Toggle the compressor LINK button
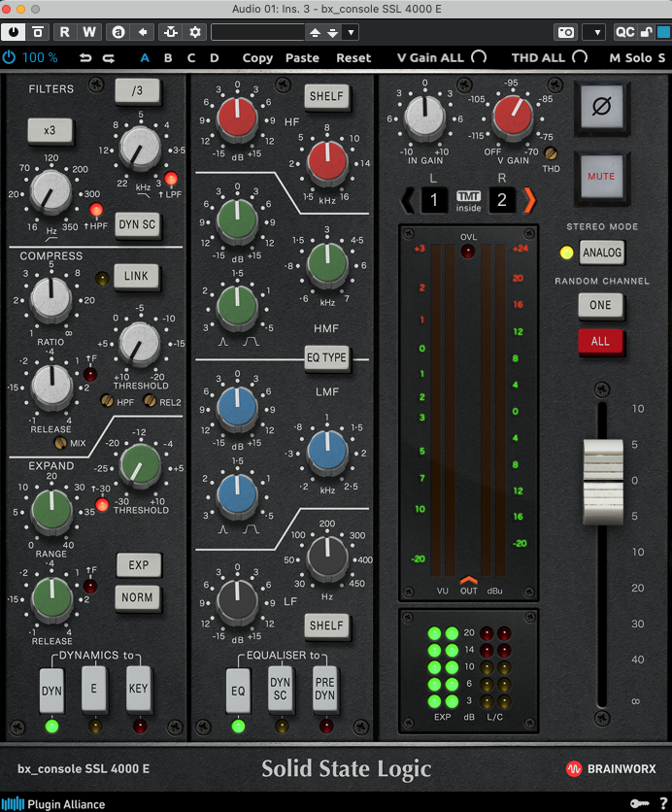 pyautogui.click(x=136, y=276)
